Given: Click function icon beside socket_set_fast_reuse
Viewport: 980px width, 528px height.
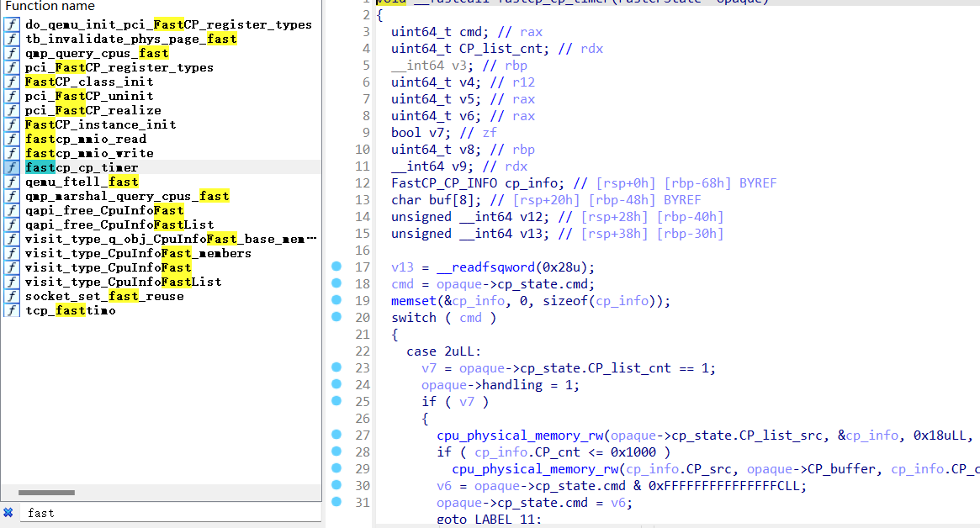Looking at the screenshot, I should click(12, 296).
